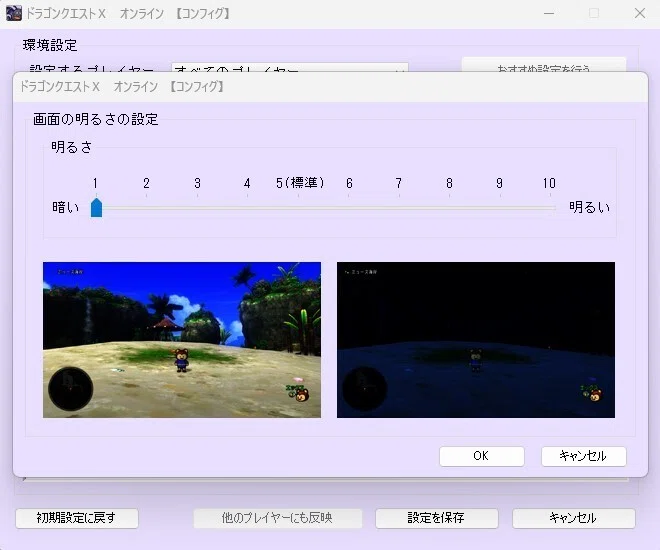Set brightness slider to 5(標準)

point(298,208)
